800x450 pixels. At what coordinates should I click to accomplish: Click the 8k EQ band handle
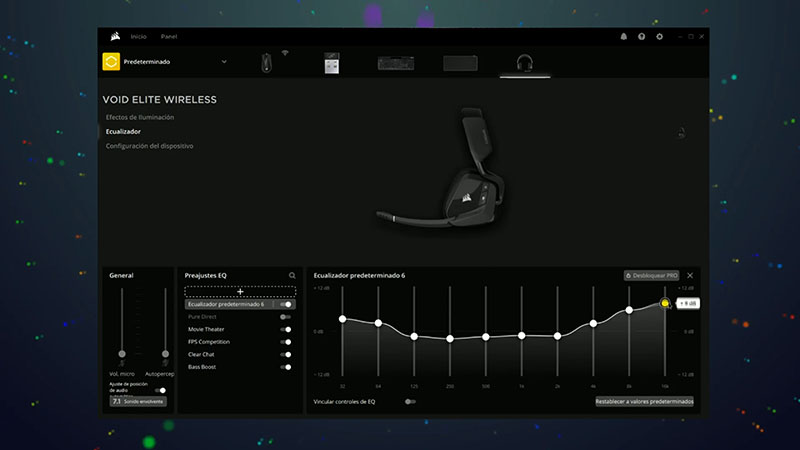coord(629,310)
